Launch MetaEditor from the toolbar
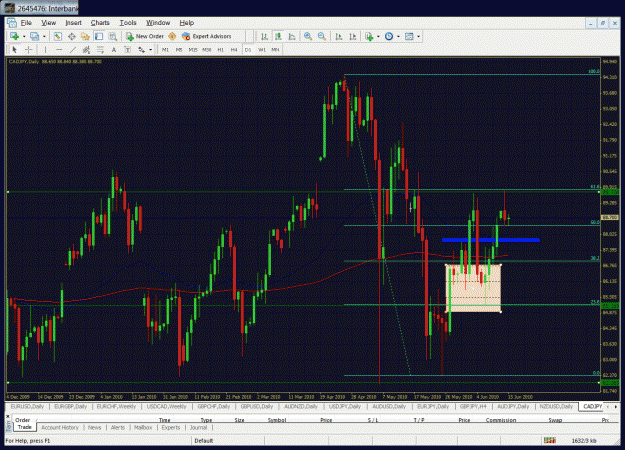 172,36
